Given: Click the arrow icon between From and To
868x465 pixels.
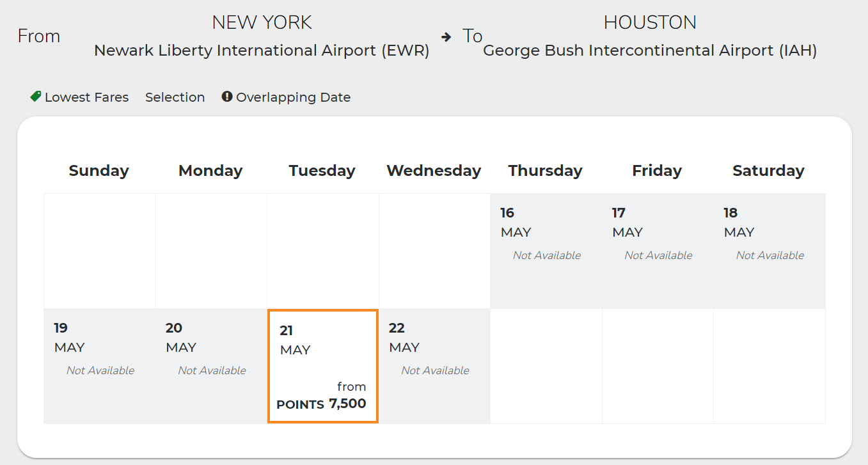Looking at the screenshot, I should tap(446, 37).
